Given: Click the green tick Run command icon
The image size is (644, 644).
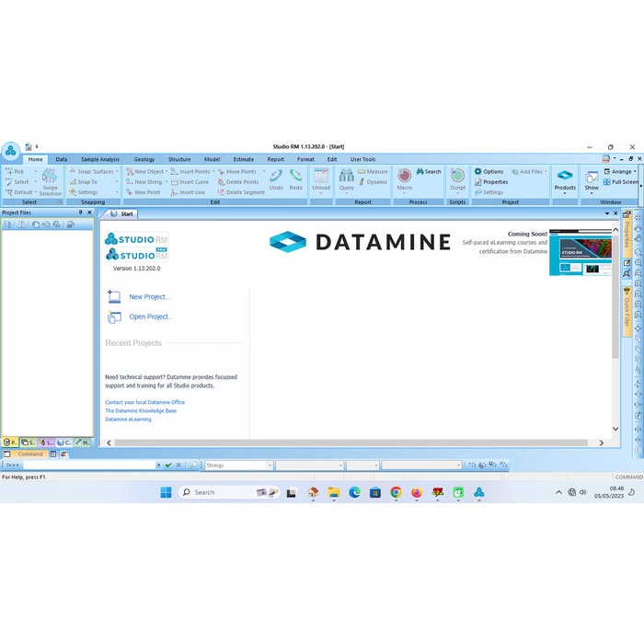Looking at the screenshot, I should 168,465.
